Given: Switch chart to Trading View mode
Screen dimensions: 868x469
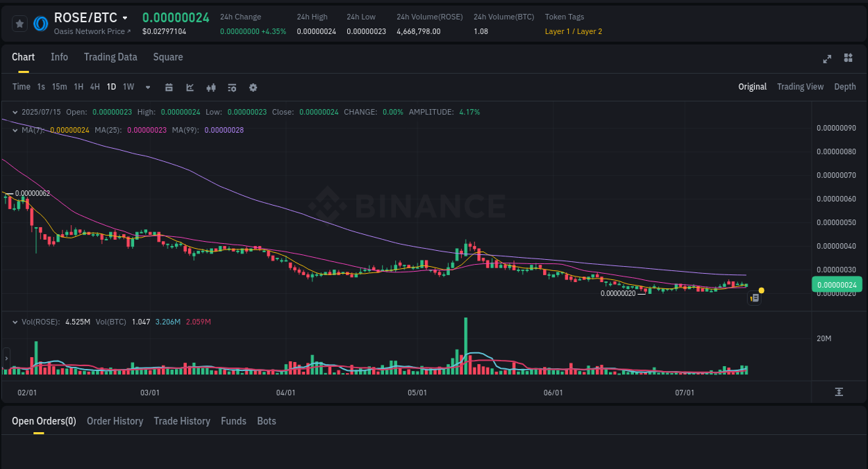Looking at the screenshot, I should (x=800, y=87).
